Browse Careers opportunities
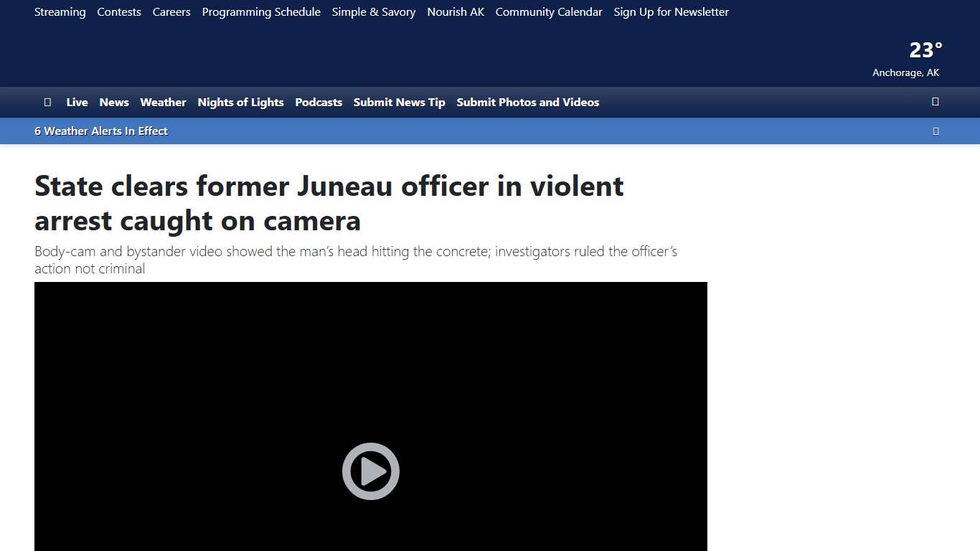The image size is (980, 551). point(171,11)
